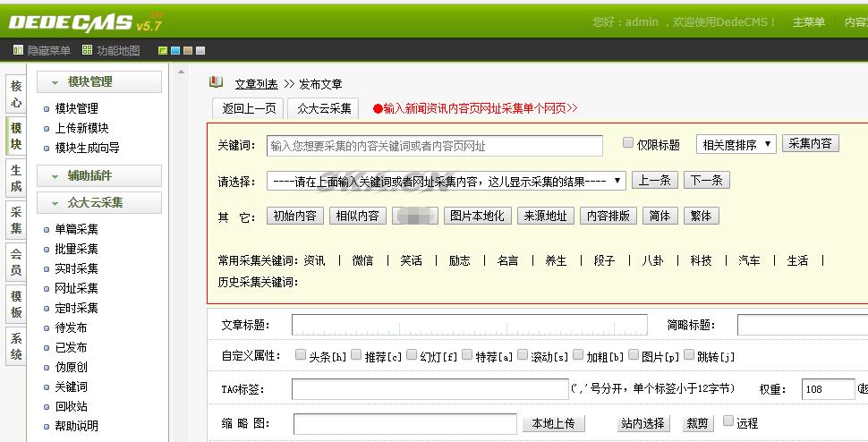Screen dimensions: 868x442
Task: Tick the 远程 thumbnail checkbox
Action: [x=728, y=421]
